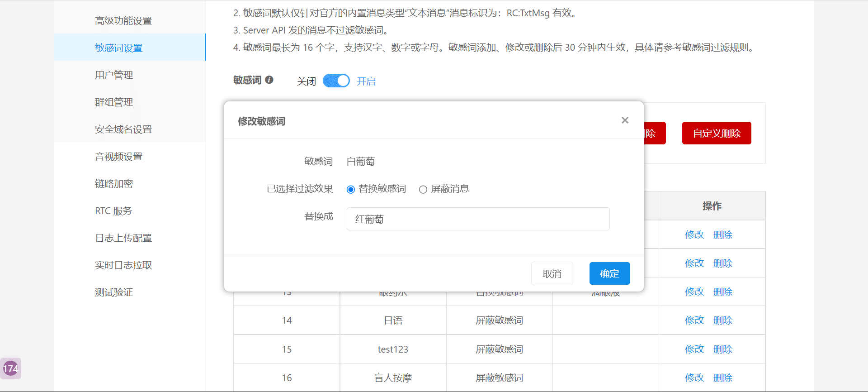Confirm changes with the 确定 button
Viewport: 868px width, 392px height.
(x=609, y=273)
